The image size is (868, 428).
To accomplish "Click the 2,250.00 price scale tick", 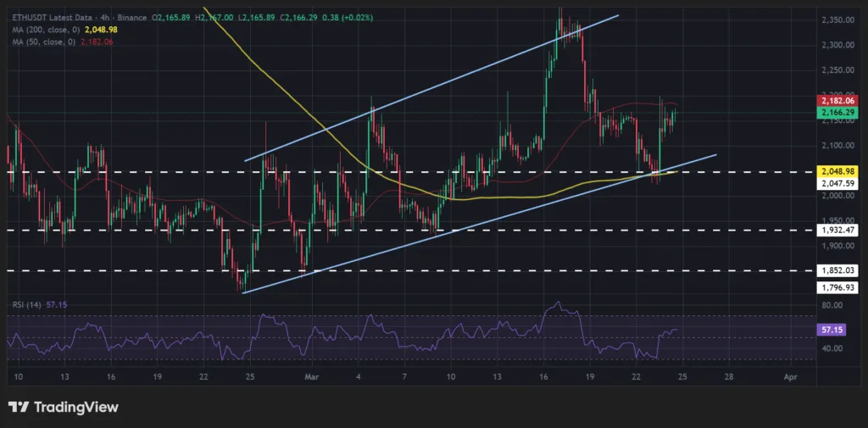I will (838, 70).
